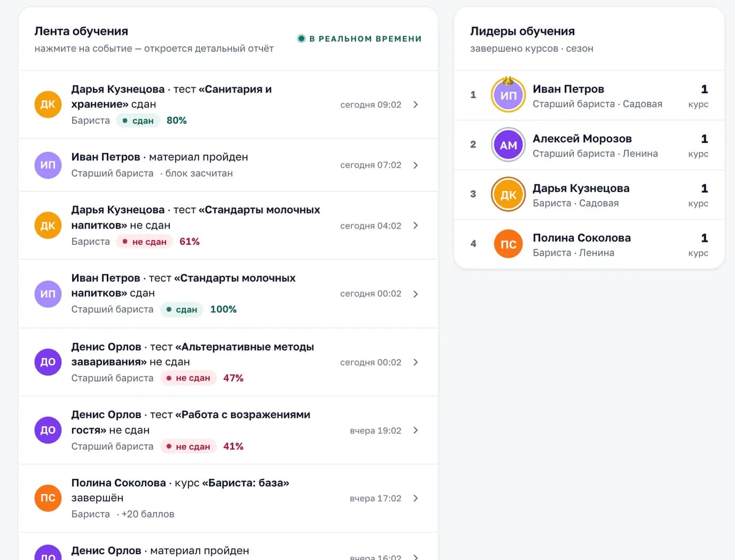
Task: Click the «Бариста · Ленина» subtitle
Action: [573, 253]
